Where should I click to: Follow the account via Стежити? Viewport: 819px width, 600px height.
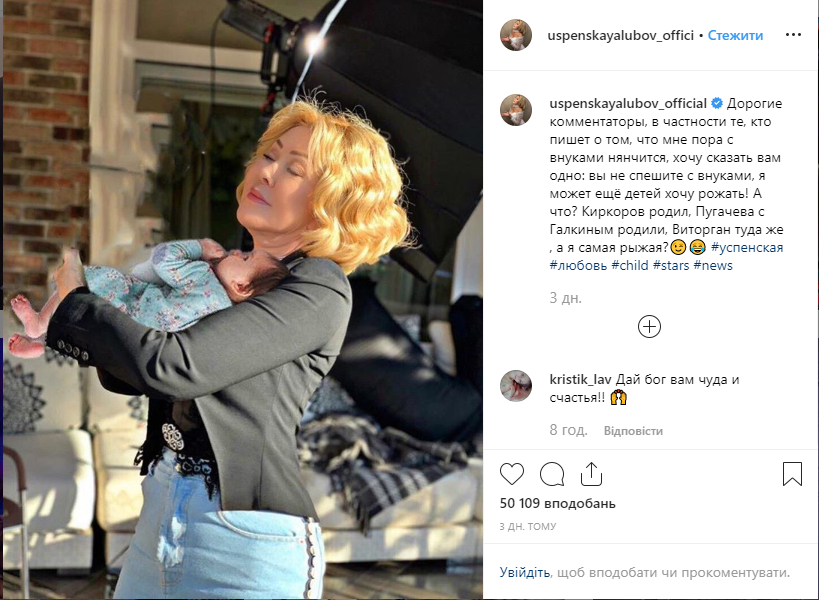(735, 36)
